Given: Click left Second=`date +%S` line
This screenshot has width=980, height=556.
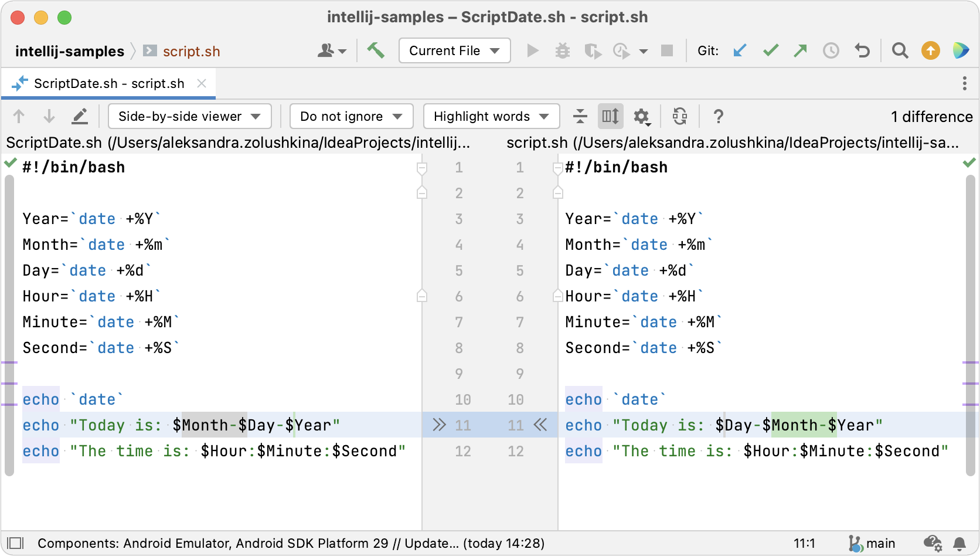Looking at the screenshot, I should click(x=101, y=348).
